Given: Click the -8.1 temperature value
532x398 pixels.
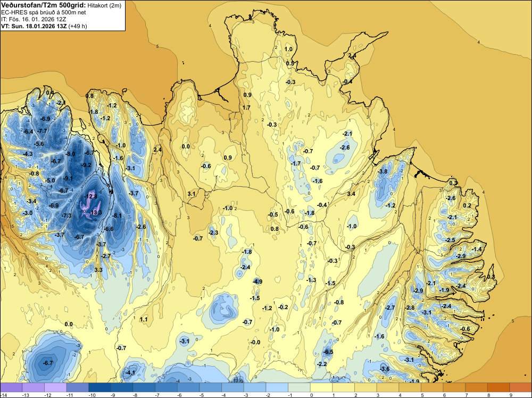Looking at the screenshot, I should point(117,215).
